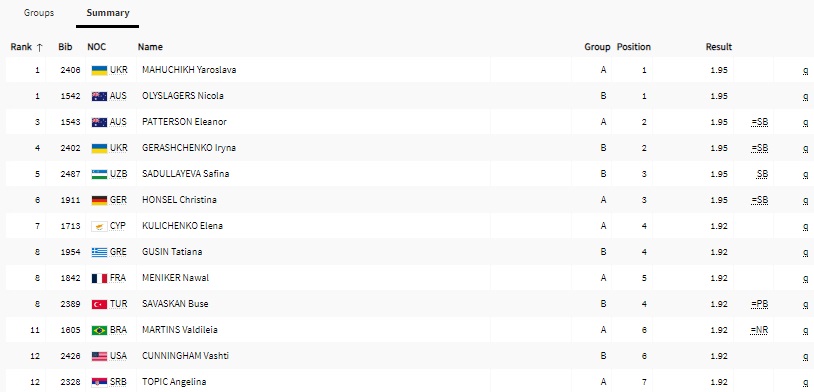Click the Cyprus flag icon
The height and width of the screenshot is (392, 814).
pos(99,226)
